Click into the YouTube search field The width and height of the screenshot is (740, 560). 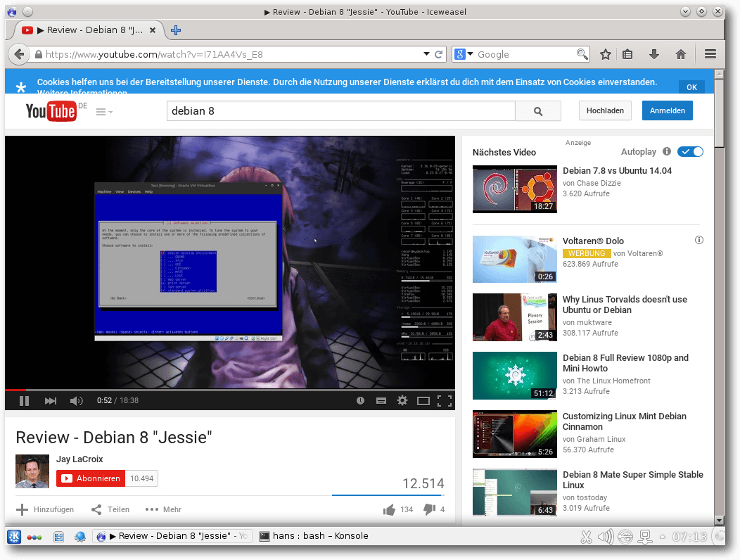click(340, 111)
